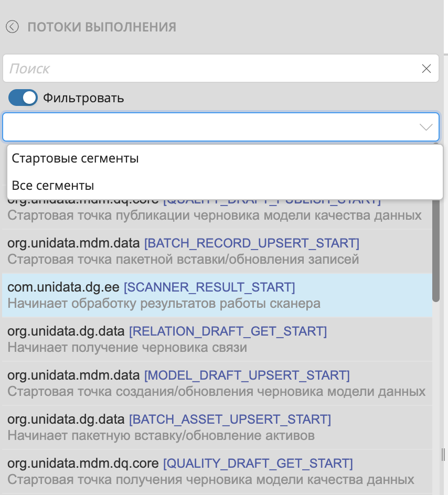Focus the Поиск search input
The width and height of the screenshot is (448, 495).
click(210, 69)
